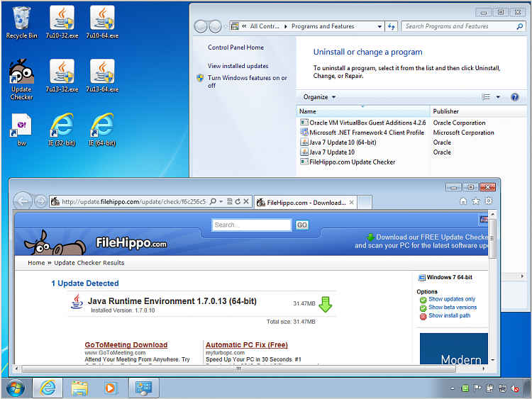Click magnifier in Search Programs and Features box
The width and height of the screenshot is (532, 399).
519,26
